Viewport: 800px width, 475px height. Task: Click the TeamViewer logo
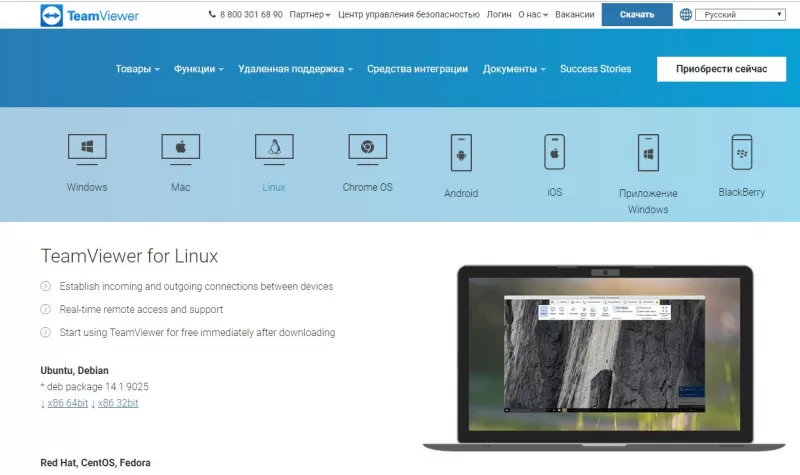[89, 16]
